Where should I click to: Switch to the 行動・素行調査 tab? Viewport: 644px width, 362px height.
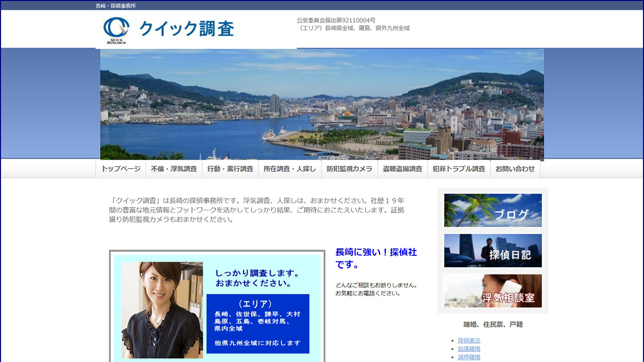point(230,169)
